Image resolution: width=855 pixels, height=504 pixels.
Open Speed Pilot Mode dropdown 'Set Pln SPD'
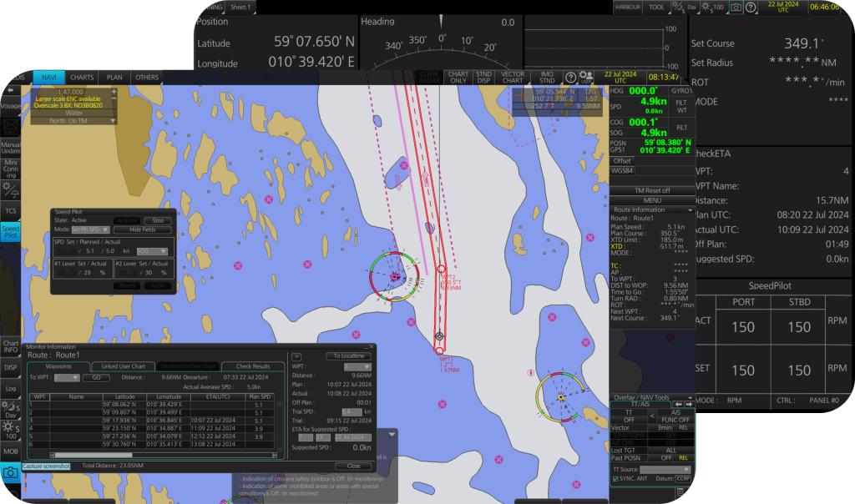pyautogui.click(x=90, y=229)
